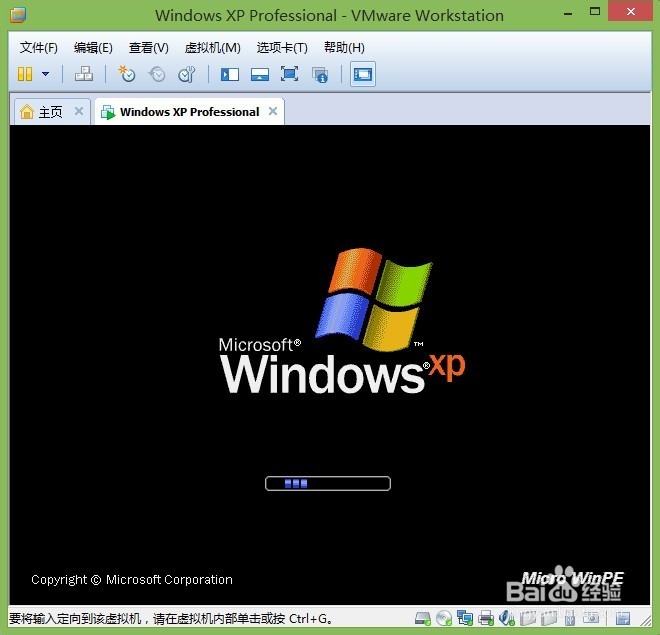660x635 pixels.
Task: Click the USB controller status icon
Action: coord(570,618)
